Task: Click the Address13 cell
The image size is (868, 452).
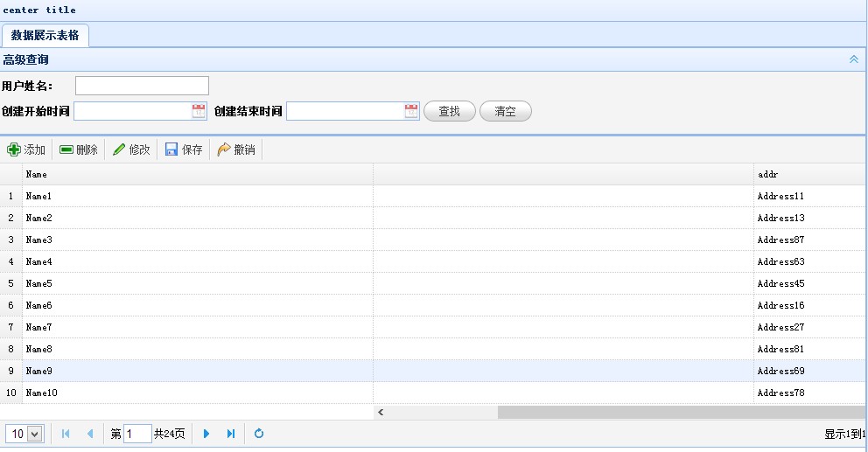Action: coord(810,218)
